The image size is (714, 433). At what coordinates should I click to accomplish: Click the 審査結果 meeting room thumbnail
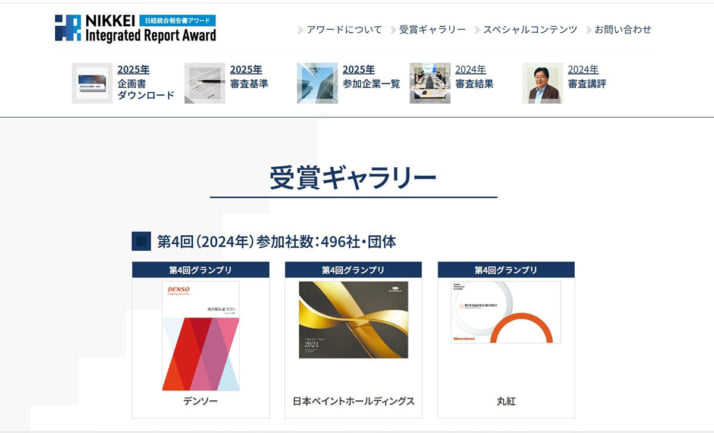click(x=430, y=83)
